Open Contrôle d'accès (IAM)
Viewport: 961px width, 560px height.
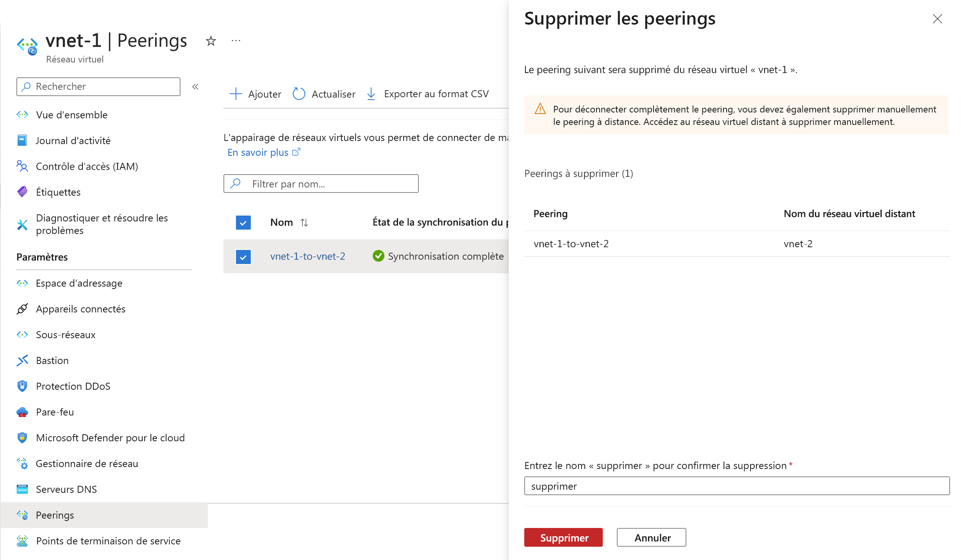coord(87,166)
